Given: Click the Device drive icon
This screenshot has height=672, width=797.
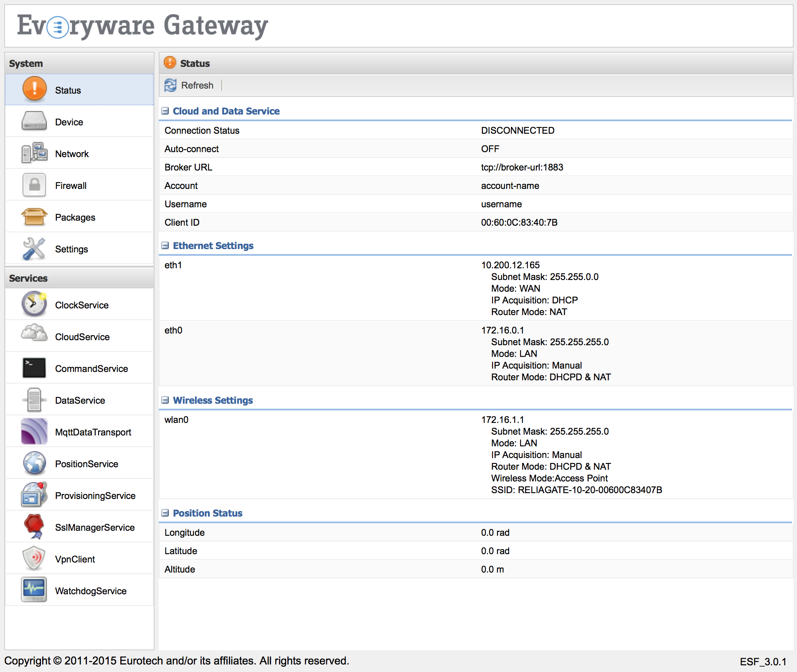Looking at the screenshot, I should tap(34, 121).
